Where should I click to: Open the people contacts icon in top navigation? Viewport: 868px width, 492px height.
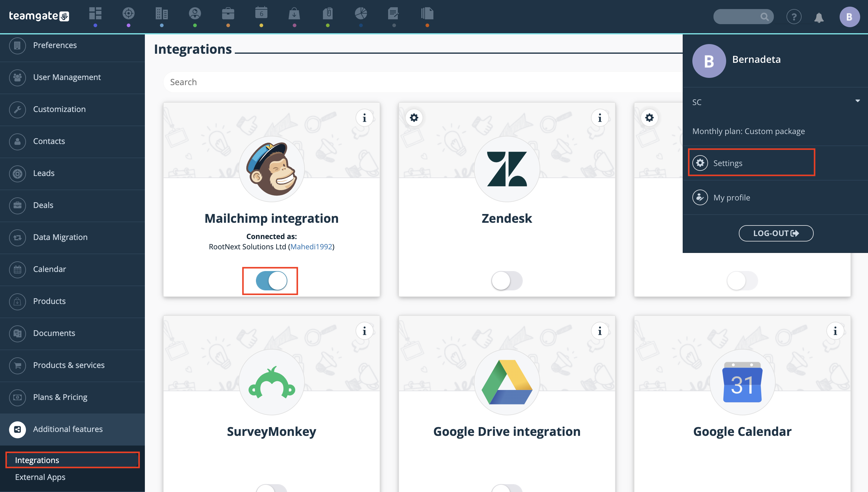[x=195, y=14]
